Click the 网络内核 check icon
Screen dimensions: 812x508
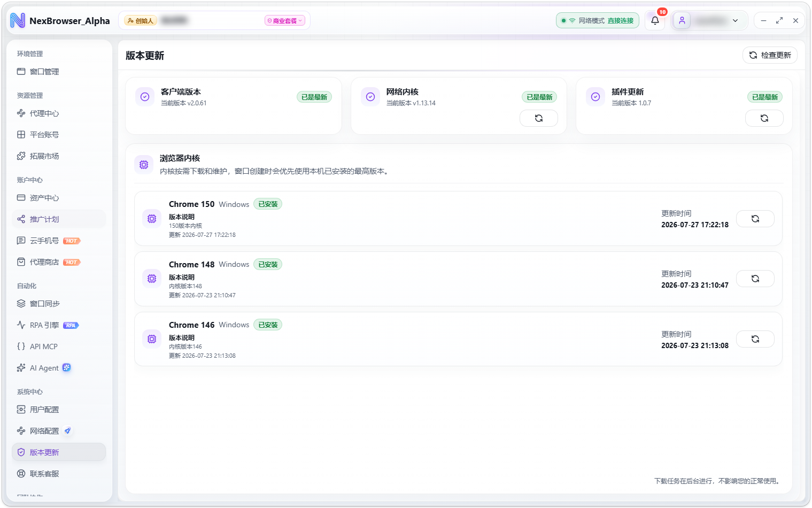370,97
